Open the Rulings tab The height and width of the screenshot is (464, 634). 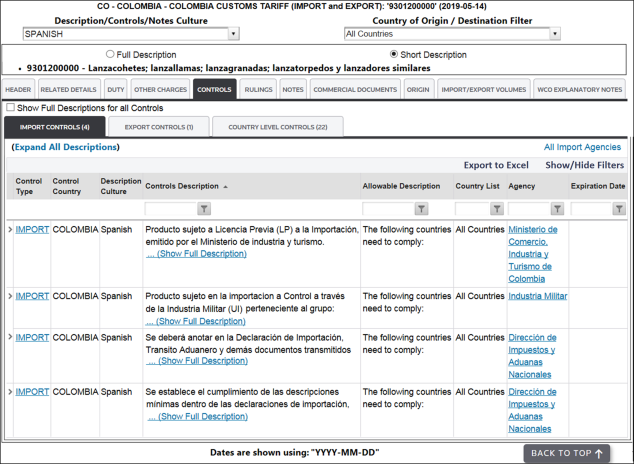tap(258, 89)
